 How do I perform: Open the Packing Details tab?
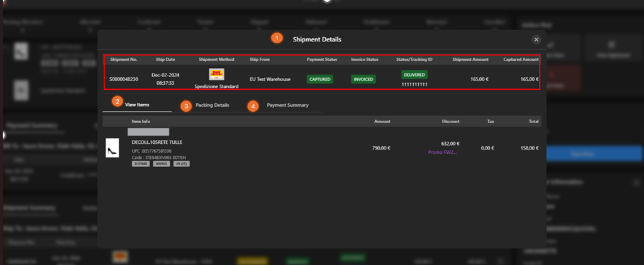coord(213,105)
